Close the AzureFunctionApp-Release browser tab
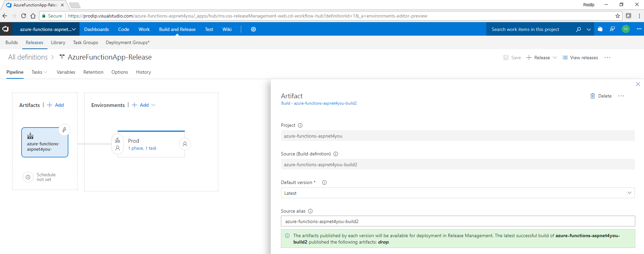The height and width of the screenshot is (254, 644). tap(62, 5)
